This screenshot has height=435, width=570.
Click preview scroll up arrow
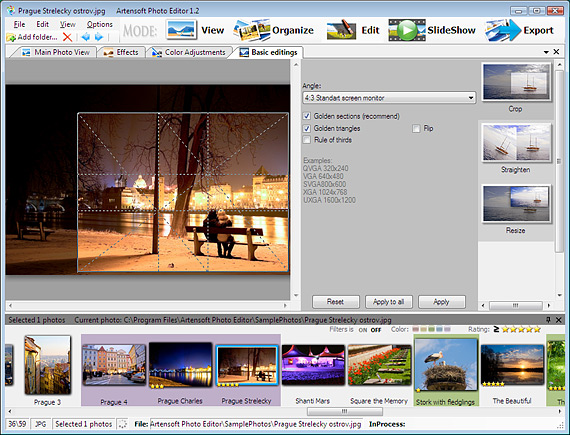click(x=296, y=65)
